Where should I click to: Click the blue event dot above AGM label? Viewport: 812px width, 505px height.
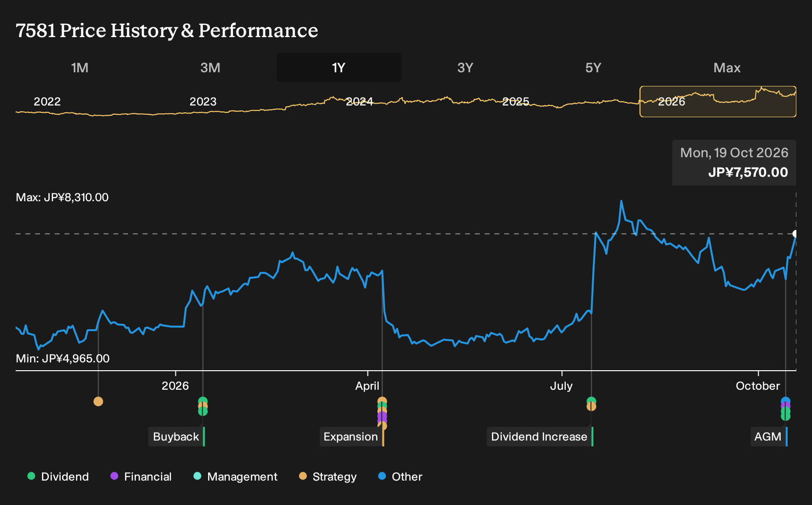pyautogui.click(x=785, y=401)
